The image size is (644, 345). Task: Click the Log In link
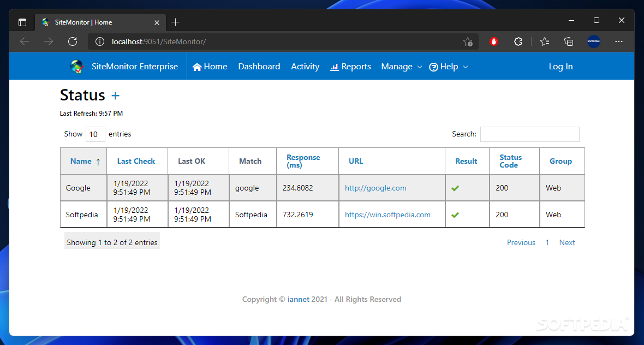coord(560,67)
